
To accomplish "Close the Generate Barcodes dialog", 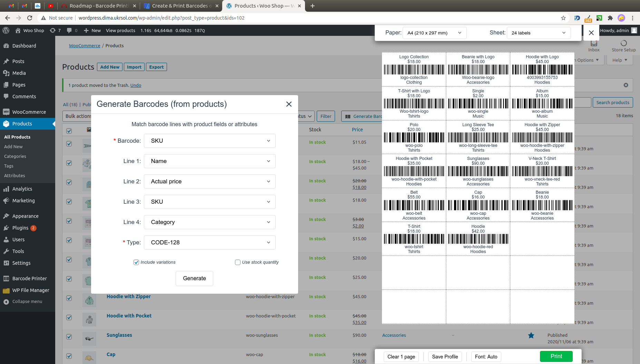I will [x=289, y=104].
